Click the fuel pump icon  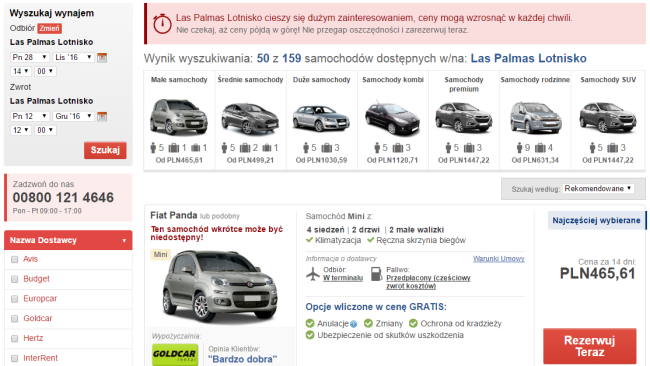tap(376, 274)
